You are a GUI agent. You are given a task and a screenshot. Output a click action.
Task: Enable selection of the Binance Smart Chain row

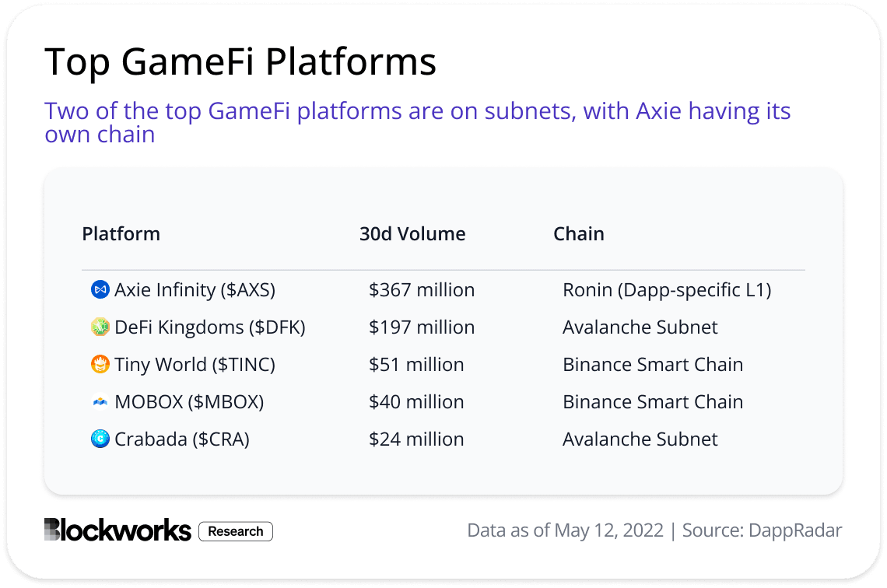(653, 364)
